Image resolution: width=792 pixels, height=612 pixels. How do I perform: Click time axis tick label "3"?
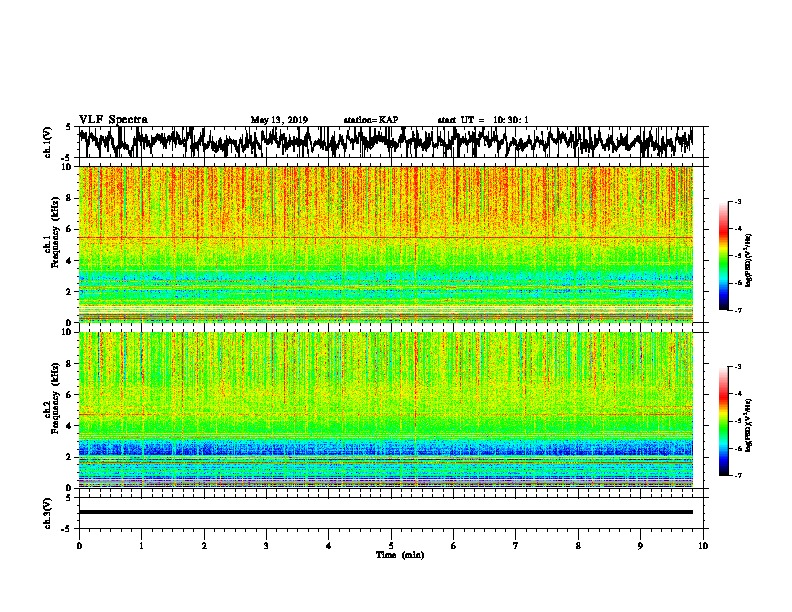[266, 546]
